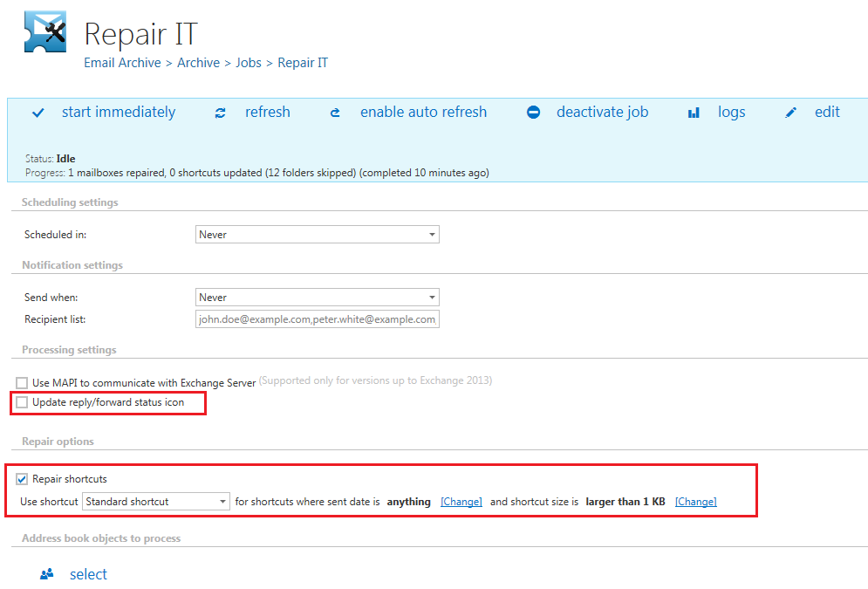Expand the Send when dropdown

[318, 298]
